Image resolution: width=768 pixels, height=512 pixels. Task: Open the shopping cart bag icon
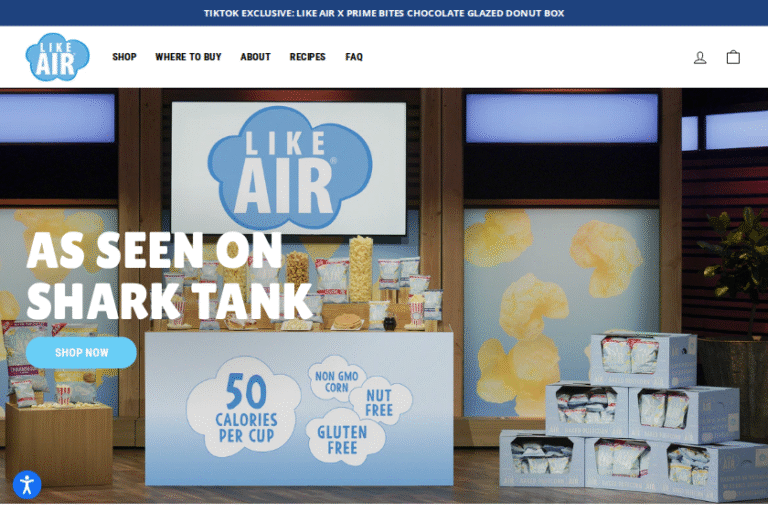pos(733,57)
